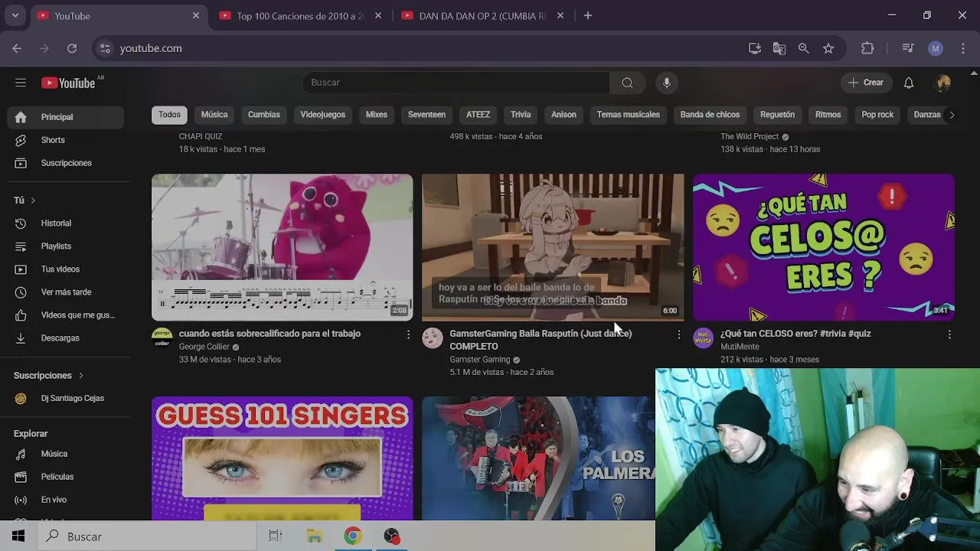Screen dimensions: 980x551
Task: Go to Principal home page
Action: (65, 117)
